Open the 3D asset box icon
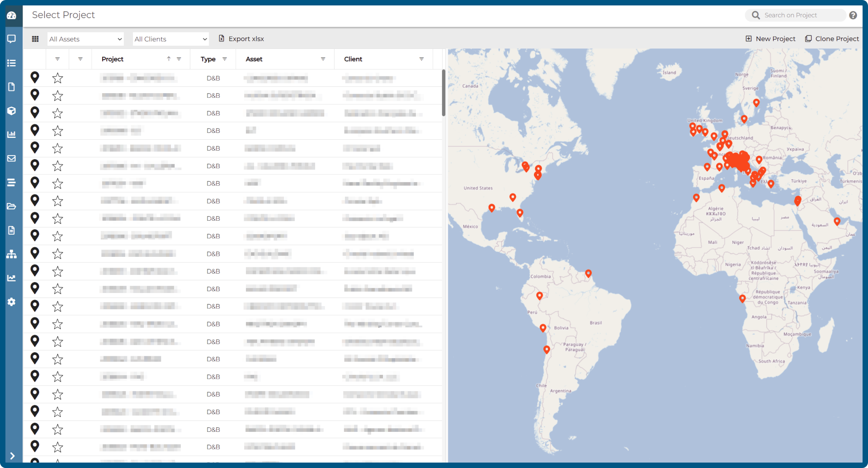Viewport: 868px width, 468px height. (12, 111)
